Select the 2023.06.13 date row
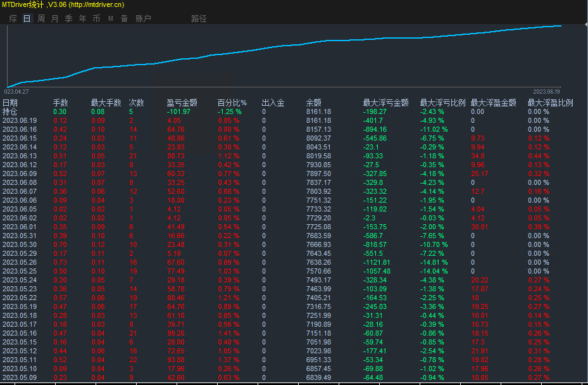This screenshot has height=385, width=588. (20, 156)
